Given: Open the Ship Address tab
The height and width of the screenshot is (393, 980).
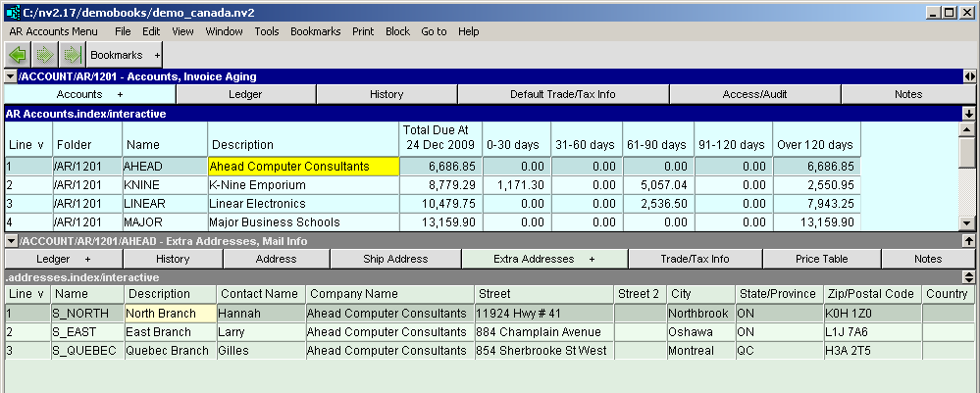Looking at the screenshot, I should coord(394,259).
